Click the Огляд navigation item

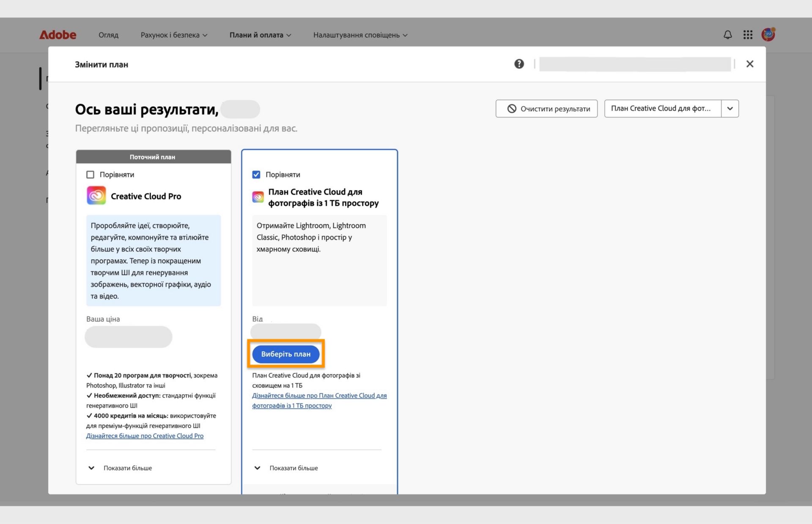pyautogui.click(x=108, y=35)
